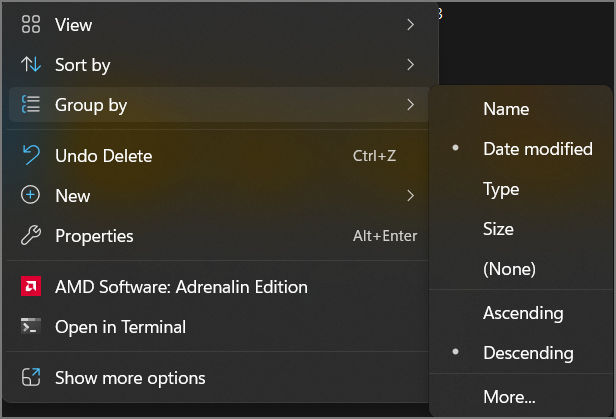The width and height of the screenshot is (616, 419).
Task: Click the Group by list icon
Action: [x=31, y=105]
